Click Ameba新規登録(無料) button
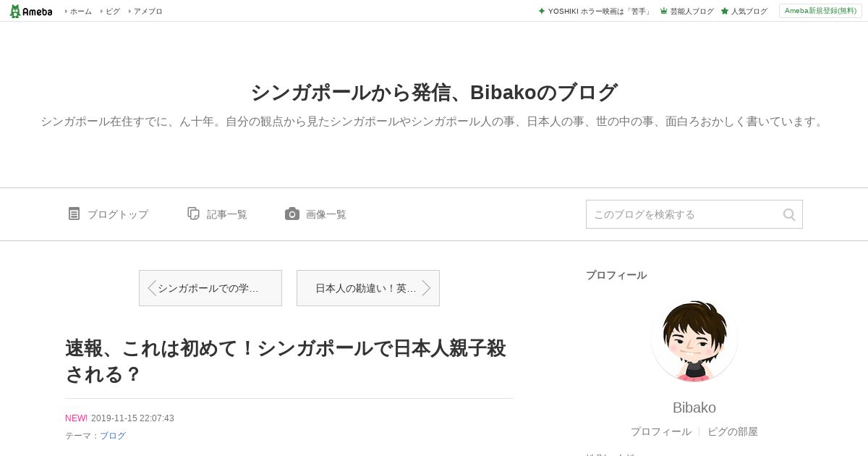 [x=820, y=11]
